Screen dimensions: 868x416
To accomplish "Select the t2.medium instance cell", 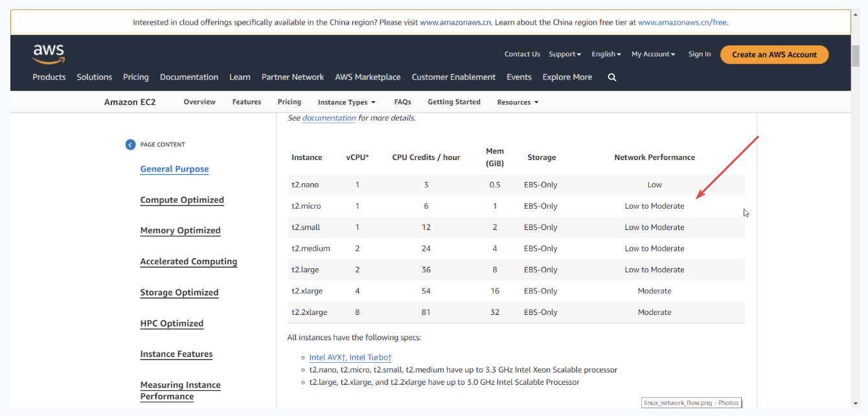I will point(311,249).
